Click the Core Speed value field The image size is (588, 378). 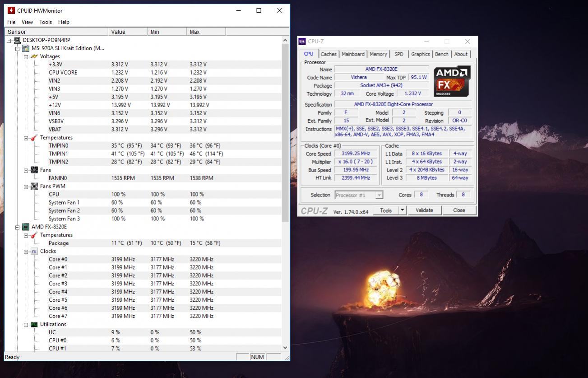coord(356,154)
